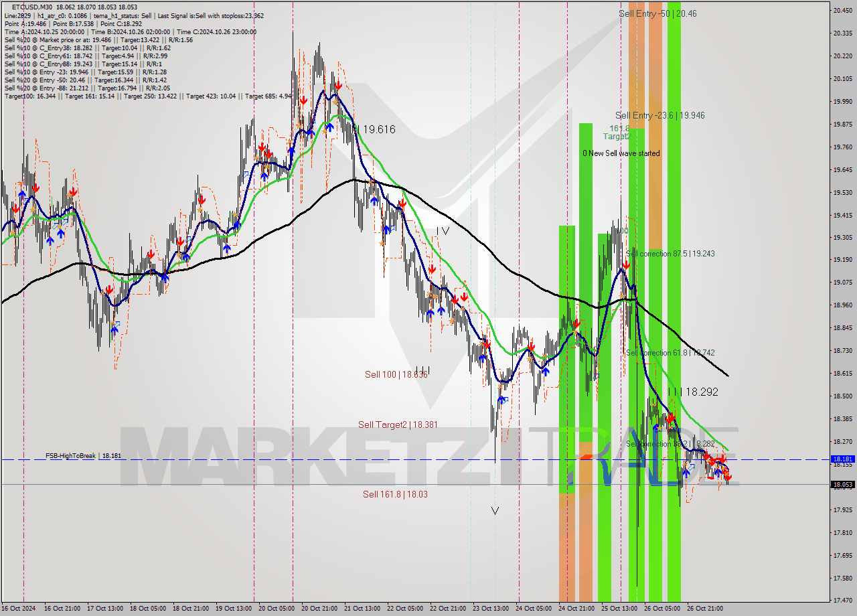This screenshot has height=616, width=857.
Task: Click the blue price tag 18.181
Action: click(842, 459)
